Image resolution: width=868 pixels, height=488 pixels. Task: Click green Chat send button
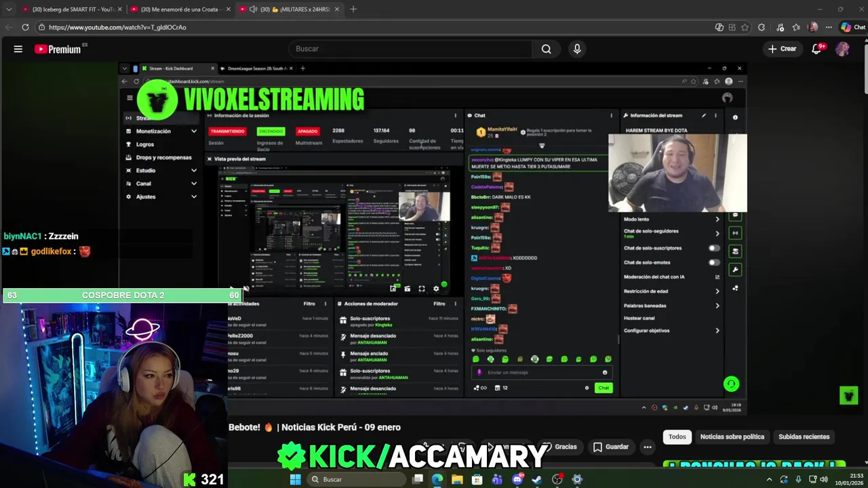(604, 388)
